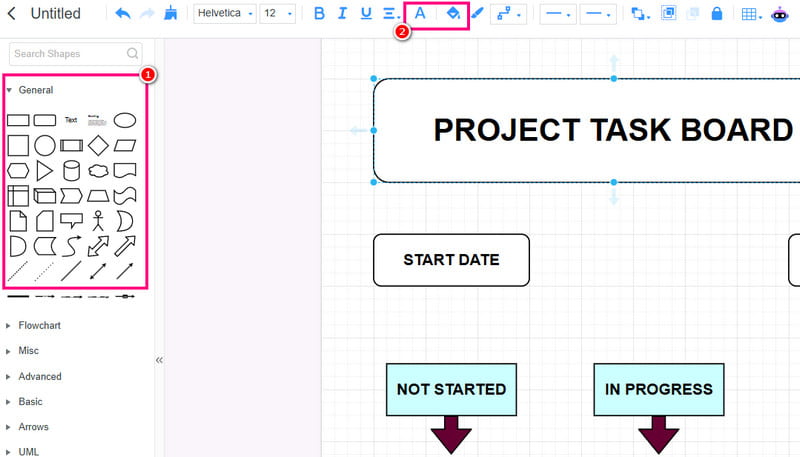The height and width of the screenshot is (457, 800).
Task: Select the NOT STARTED box
Action: point(452,390)
